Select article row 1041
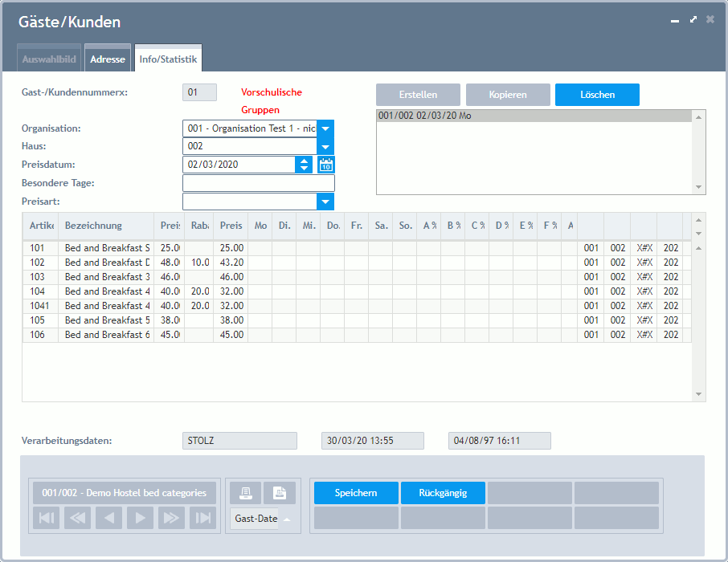This screenshot has height=562, width=728. [x=357, y=306]
